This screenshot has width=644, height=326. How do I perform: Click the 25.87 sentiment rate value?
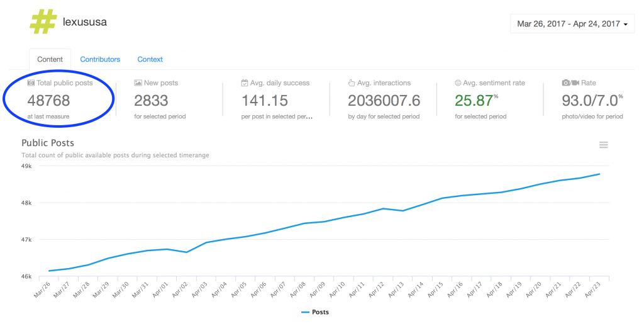(x=474, y=100)
